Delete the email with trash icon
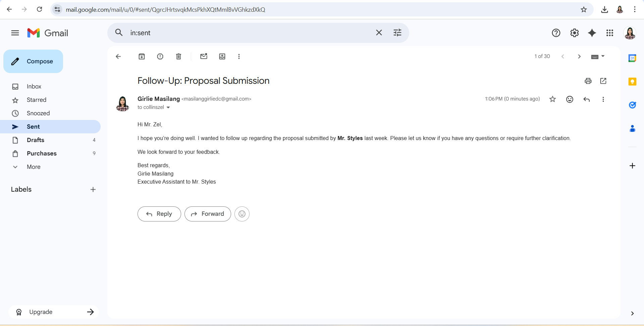644x326 pixels. (178, 57)
